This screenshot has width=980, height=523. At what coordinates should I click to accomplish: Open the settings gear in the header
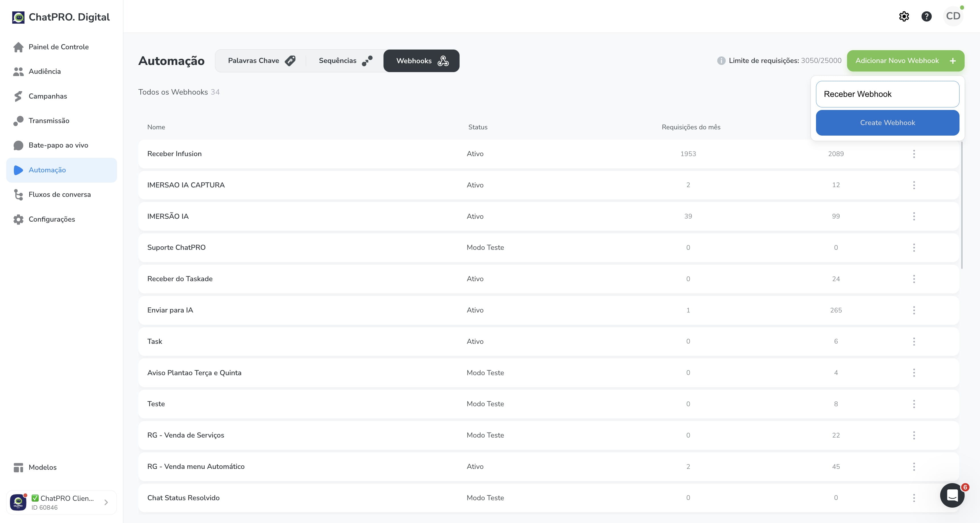coord(904,16)
